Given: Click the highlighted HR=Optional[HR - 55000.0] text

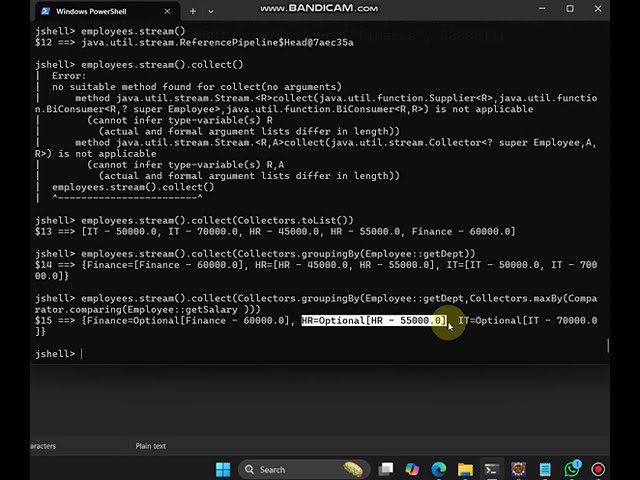Looking at the screenshot, I should [x=374, y=320].
